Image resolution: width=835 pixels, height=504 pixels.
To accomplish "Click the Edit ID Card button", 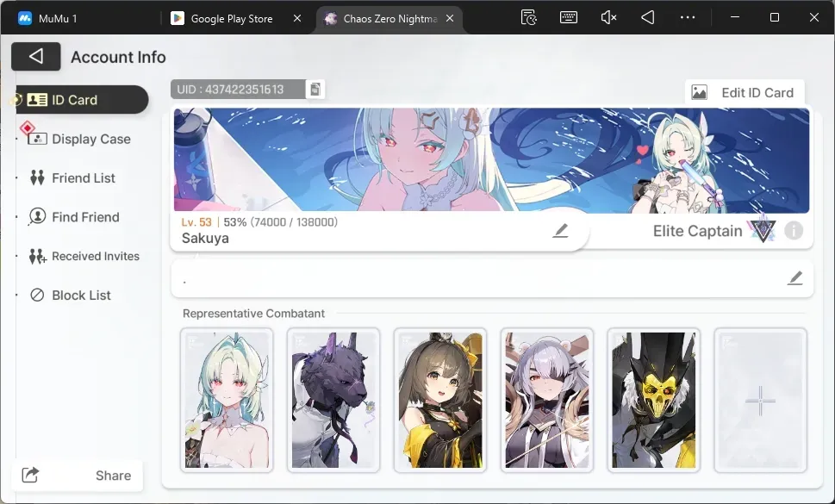I will tap(745, 92).
